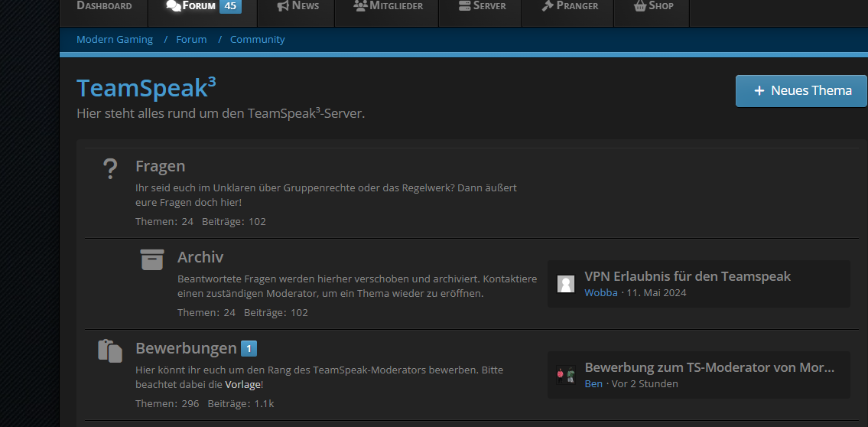Click Wobba's avatar thumbnail
Screen dimensions: 868x427
(x=566, y=284)
